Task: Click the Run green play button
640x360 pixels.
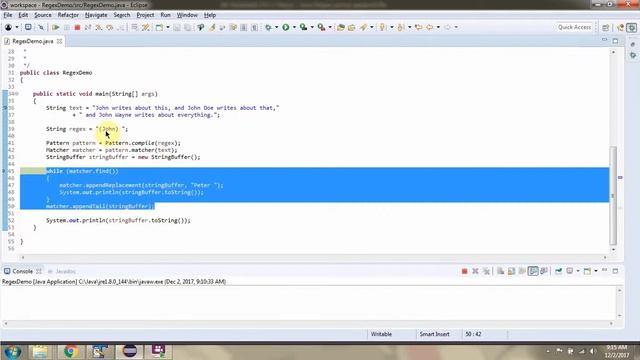Action: (x=286, y=27)
